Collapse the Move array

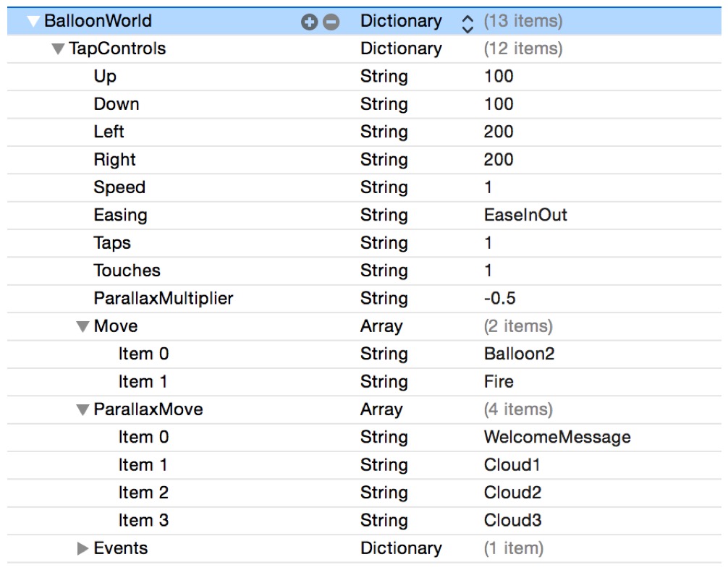click(83, 327)
